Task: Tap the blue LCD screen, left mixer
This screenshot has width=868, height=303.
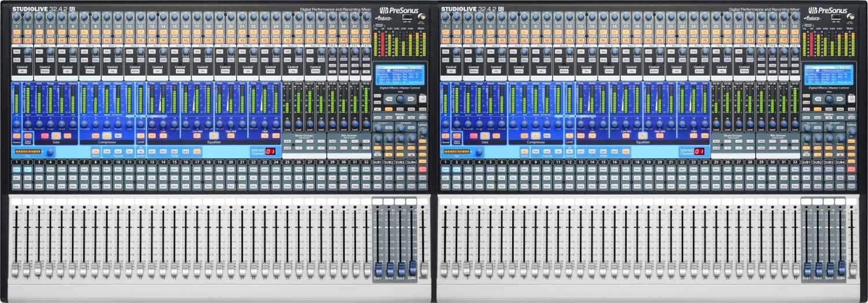Action: click(x=399, y=75)
